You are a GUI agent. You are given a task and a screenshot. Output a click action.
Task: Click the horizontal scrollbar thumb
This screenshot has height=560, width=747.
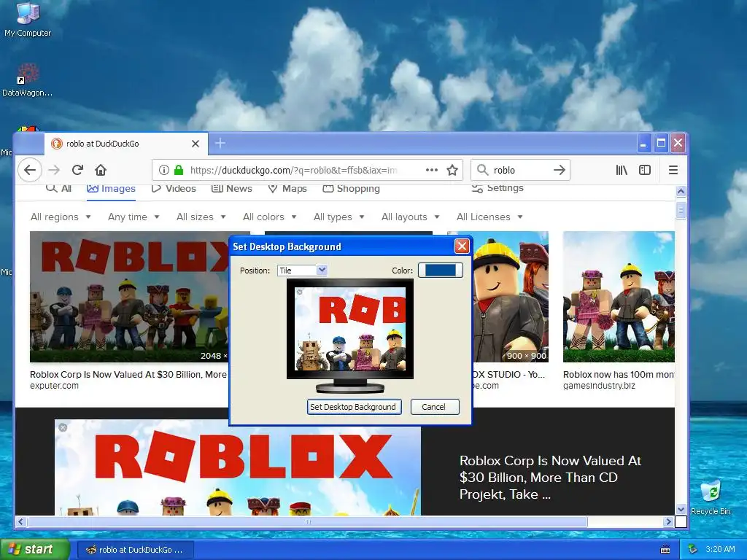tap(307, 522)
